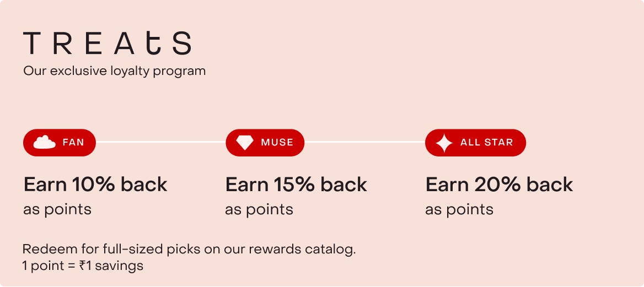Click the 'Earn 10% back' heading

[x=95, y=185]
